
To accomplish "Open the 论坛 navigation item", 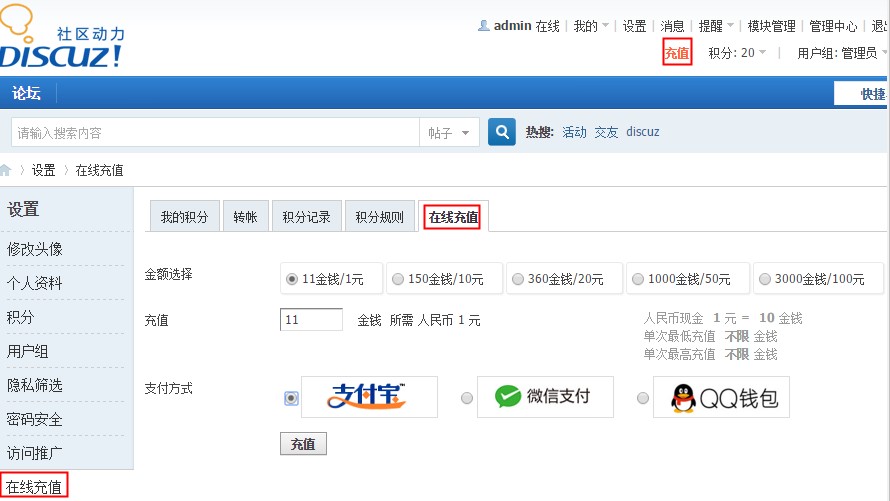I will pyautogui.click(x=27, y=93).
